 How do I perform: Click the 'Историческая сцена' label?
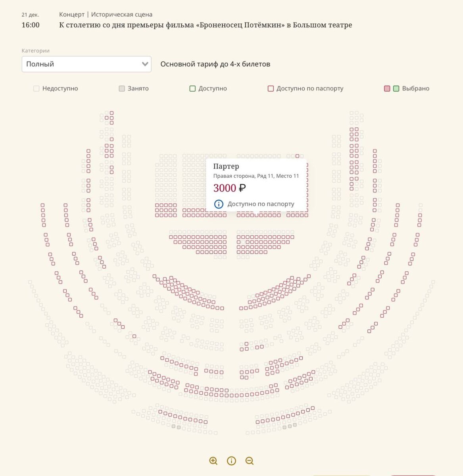point(122,14)
